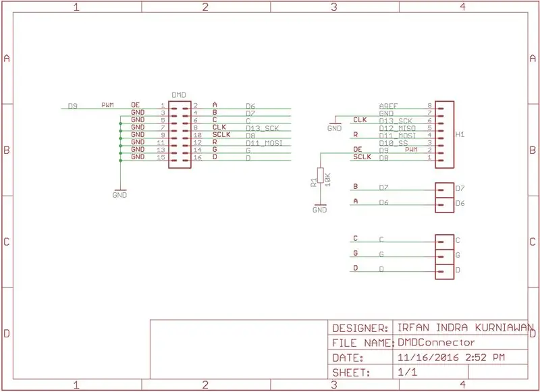Click row marker C on the right frame border
Image resolution: width=540 pixels, height=392 pixels.
(533, 242)
